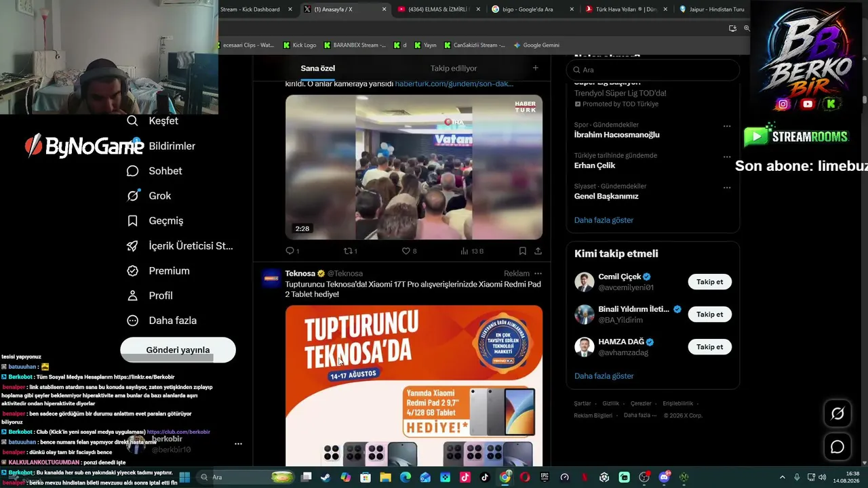Open Profil in the X sidebar
This screenshot has height=488, width=868.
(x=150, y=296)
